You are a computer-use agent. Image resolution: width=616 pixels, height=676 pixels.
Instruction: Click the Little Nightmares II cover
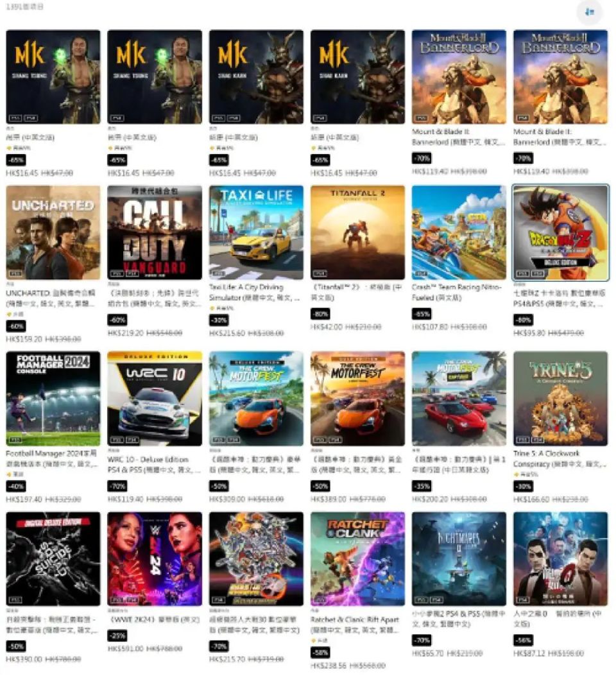point(459,559)
